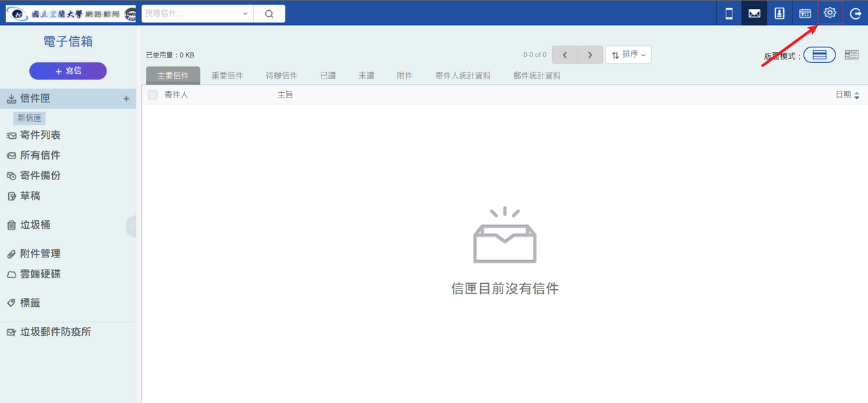This screenshot has width=868, height=403.
Task: Select the single-pane layout mode toggle
Action: tap(820, 56)
